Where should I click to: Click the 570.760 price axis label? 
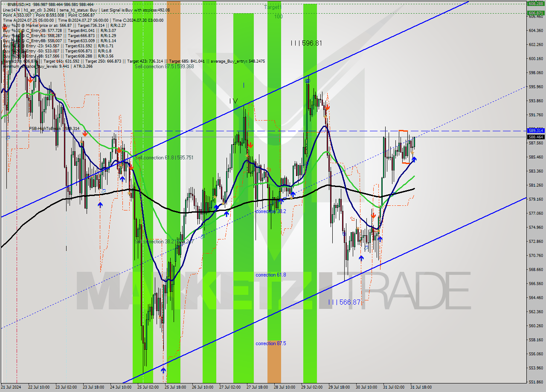535,255
